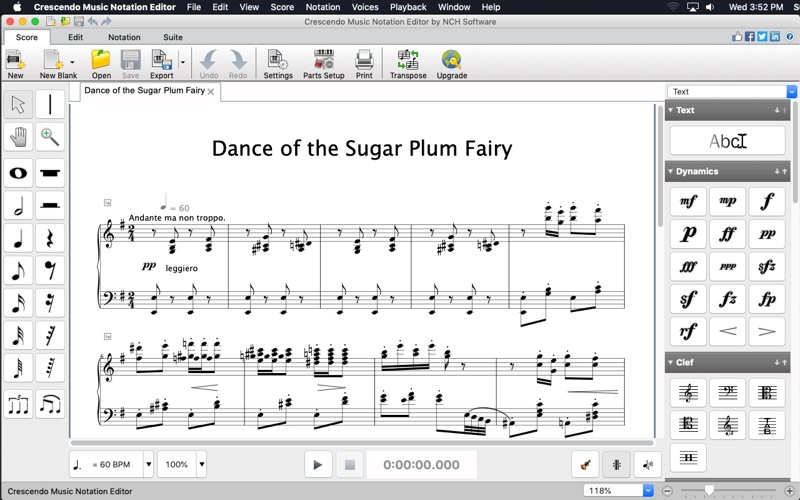Select the half note tool
800x500 pixels.
pyautogui.click(x=18, y=205)
